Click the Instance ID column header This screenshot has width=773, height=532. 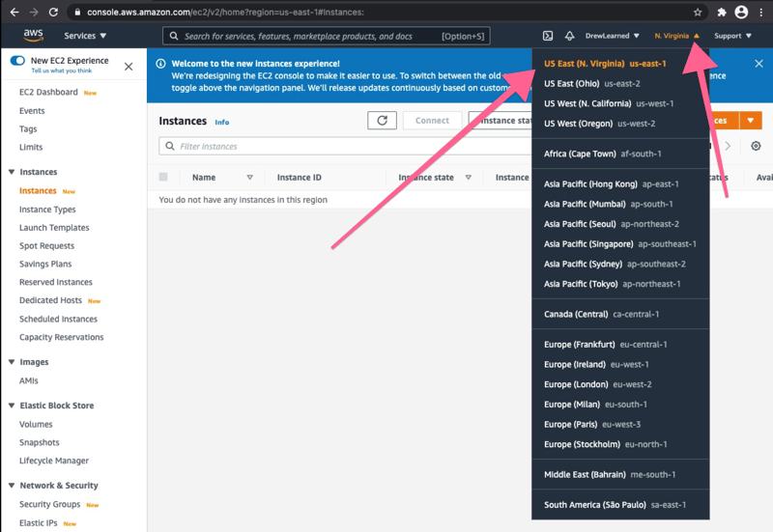299,178
